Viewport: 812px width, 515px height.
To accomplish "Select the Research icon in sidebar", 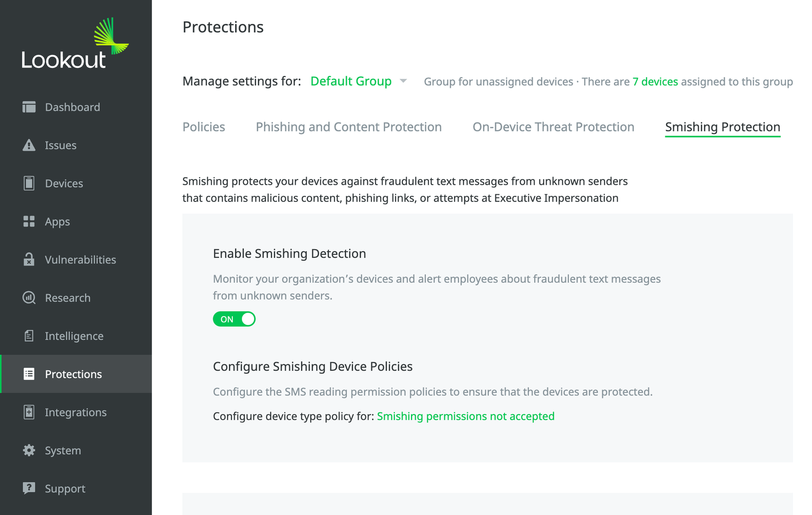I will 29,298.
